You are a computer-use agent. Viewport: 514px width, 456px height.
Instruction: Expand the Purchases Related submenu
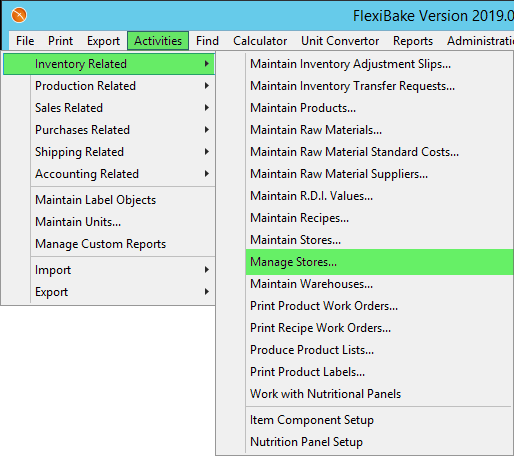[x=109, y=130]
